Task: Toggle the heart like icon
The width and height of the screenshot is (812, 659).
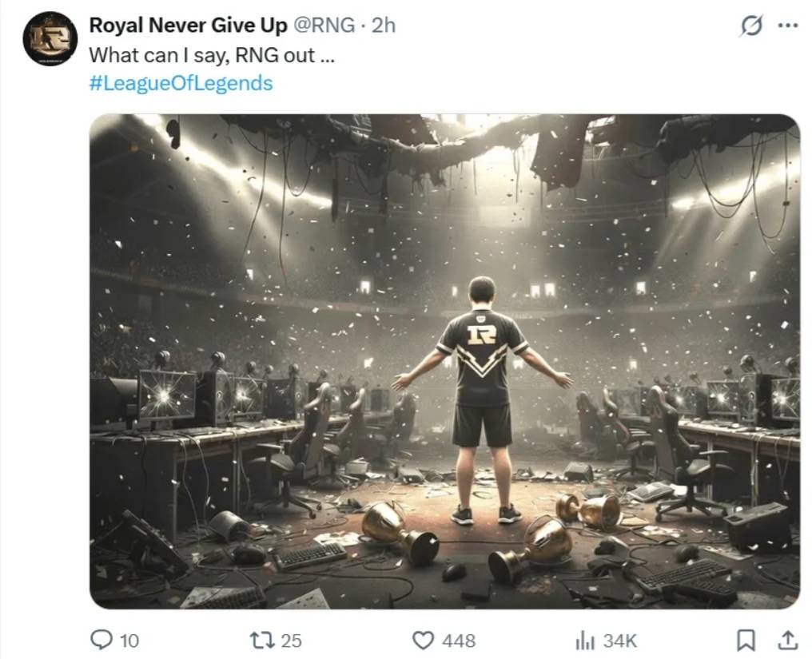Action: tap(424, 640)
